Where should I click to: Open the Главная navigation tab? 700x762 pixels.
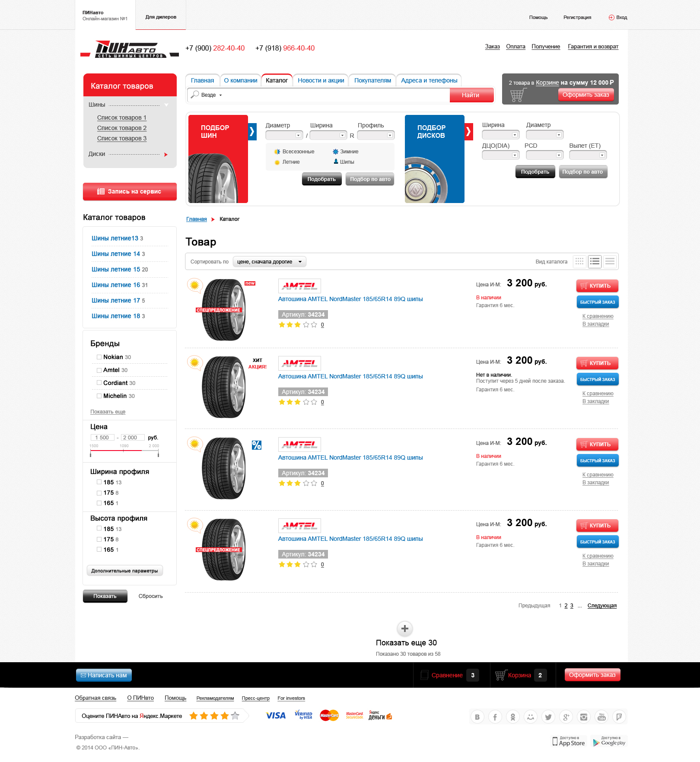tap(202, 80)
